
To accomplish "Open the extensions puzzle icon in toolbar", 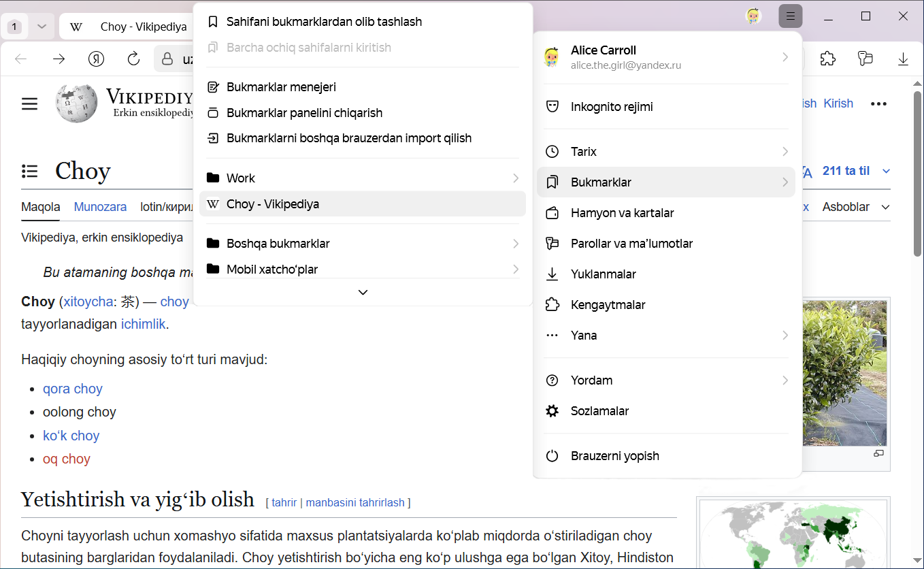I will (x=827, y=59).
